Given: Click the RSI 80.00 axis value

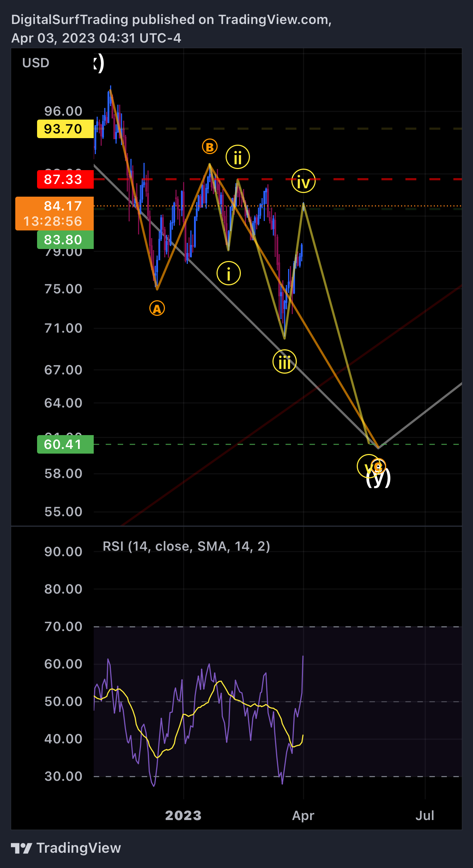Looking at the screenshot, I should pyautogui.click(x=63, y=589).
